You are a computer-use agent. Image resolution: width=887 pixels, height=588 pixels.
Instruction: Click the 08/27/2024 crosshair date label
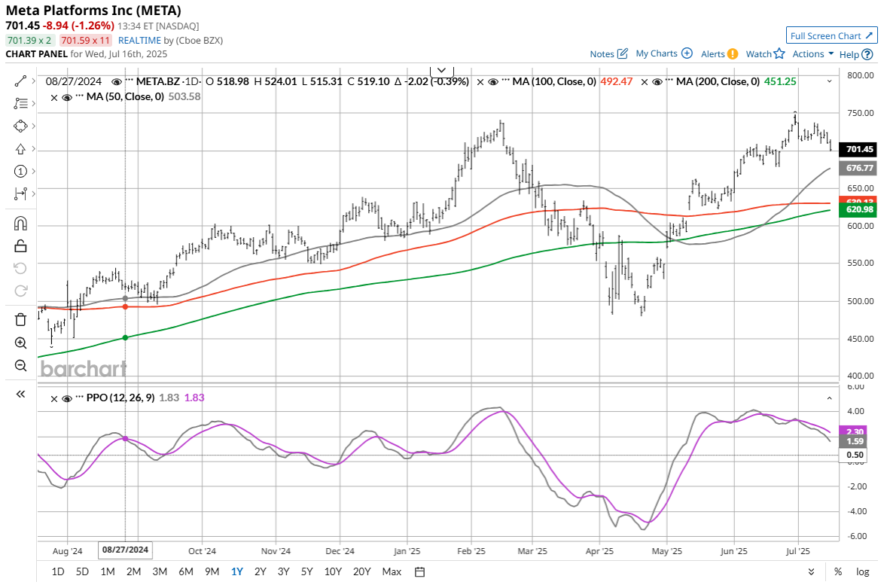click(x=125, y=550)
